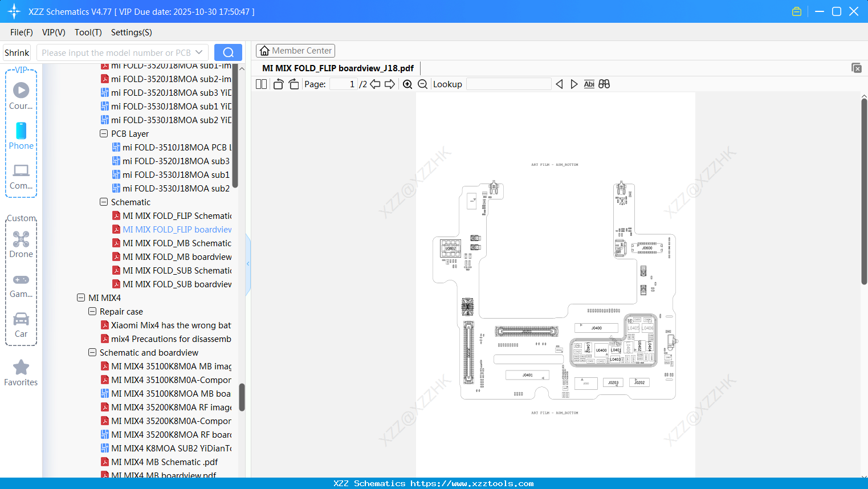Collapse the MI MIX4 tree node

click(81, 298)
